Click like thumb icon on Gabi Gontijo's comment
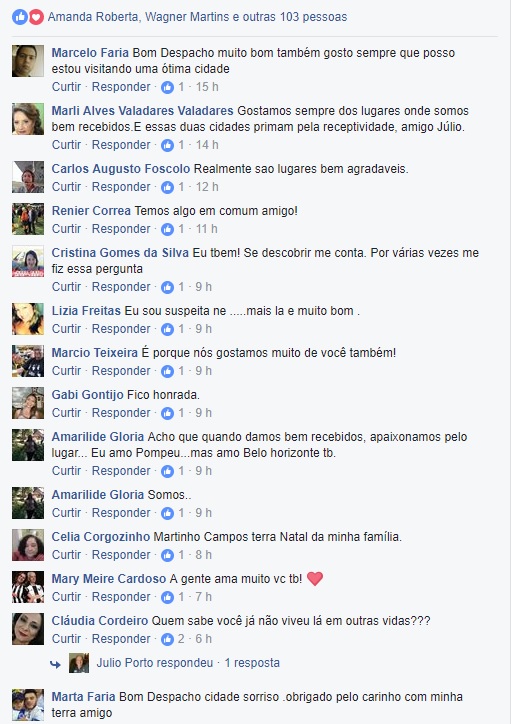 point(168,413)
